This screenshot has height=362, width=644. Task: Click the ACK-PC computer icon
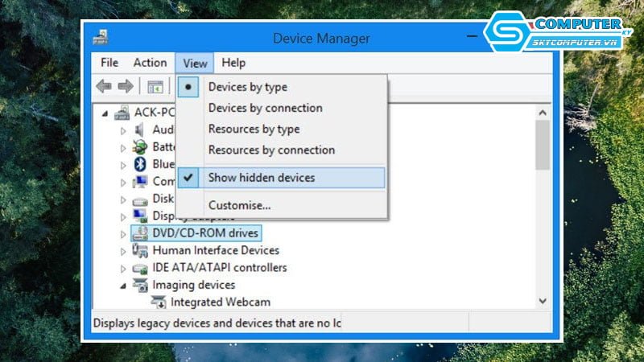coord(122,113)
